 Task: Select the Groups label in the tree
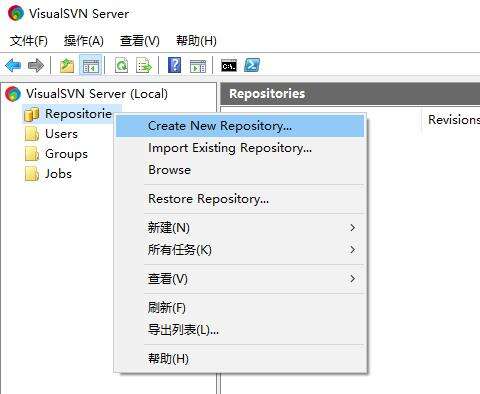coord(66,154)
